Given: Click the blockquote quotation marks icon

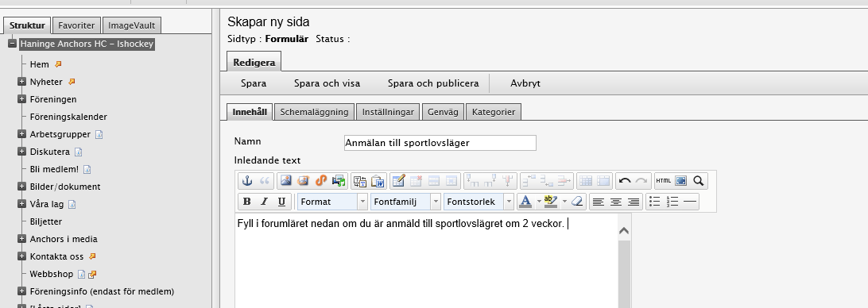Looking at the screenshot, I should [x=265, y=181].
